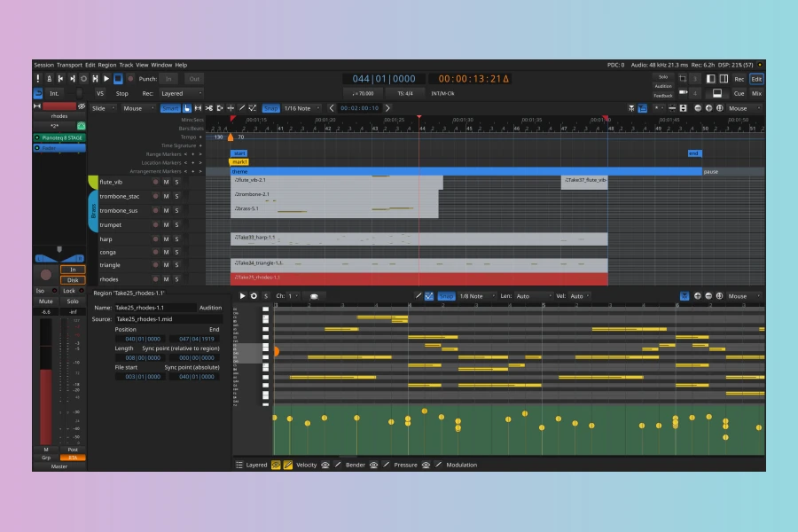Click the zoom out icon in editor toolbar
The width and height of the screenshot is (798, 532).
click(x=698, y=108)
